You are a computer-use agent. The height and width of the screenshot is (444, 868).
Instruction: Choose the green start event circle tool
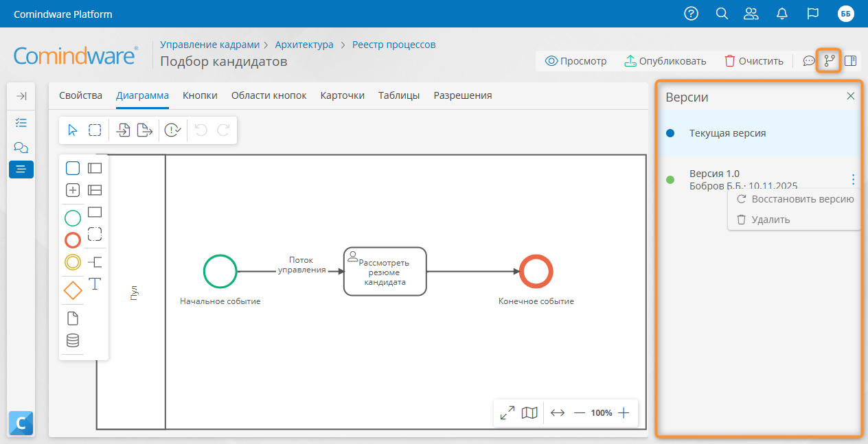pyautogui.click(x=73, y=218)
